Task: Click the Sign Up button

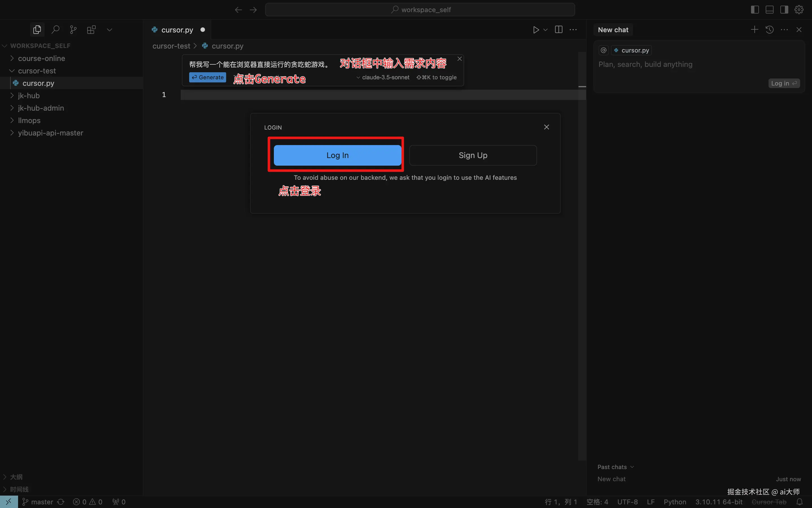Action: coord(473,155)
